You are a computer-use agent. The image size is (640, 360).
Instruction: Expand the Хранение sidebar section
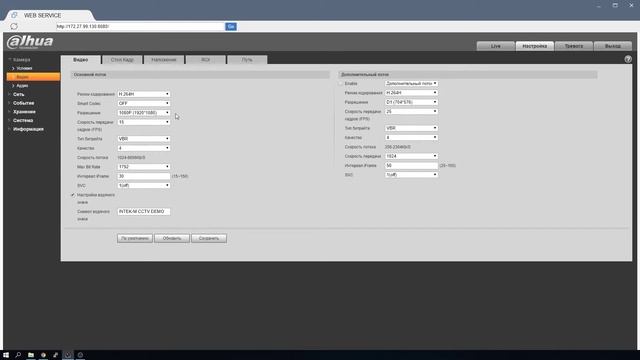click(24, 112)
